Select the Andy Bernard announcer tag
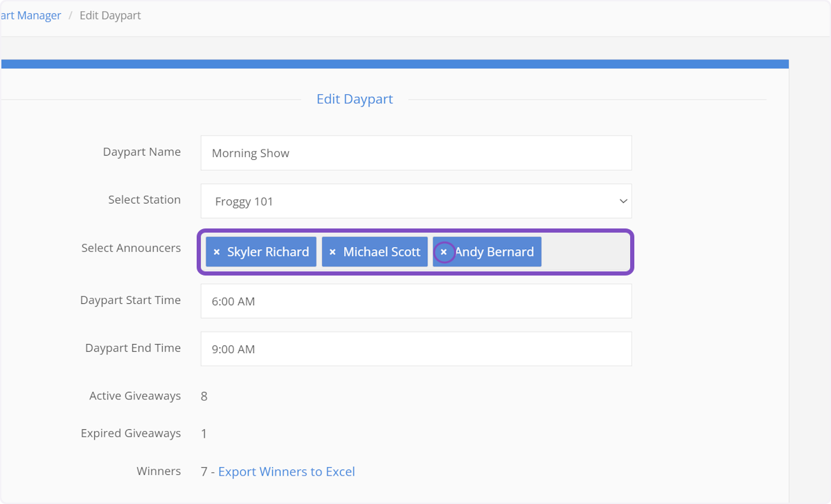This screenshot has height=504, width=831. pyautogui.click(x=494, y=251)
